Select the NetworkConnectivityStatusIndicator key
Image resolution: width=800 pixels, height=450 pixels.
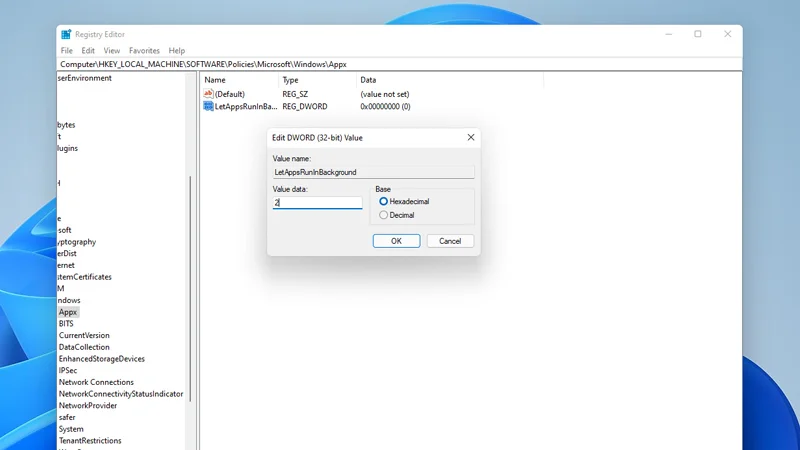coord(120,394)
